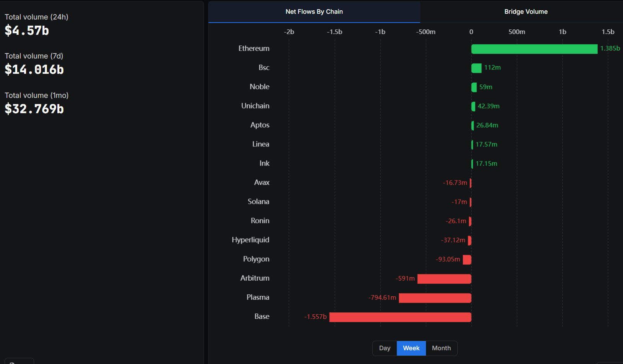
Task: Open the Bridge Volume tab
Action: click(x=525, y=12)
